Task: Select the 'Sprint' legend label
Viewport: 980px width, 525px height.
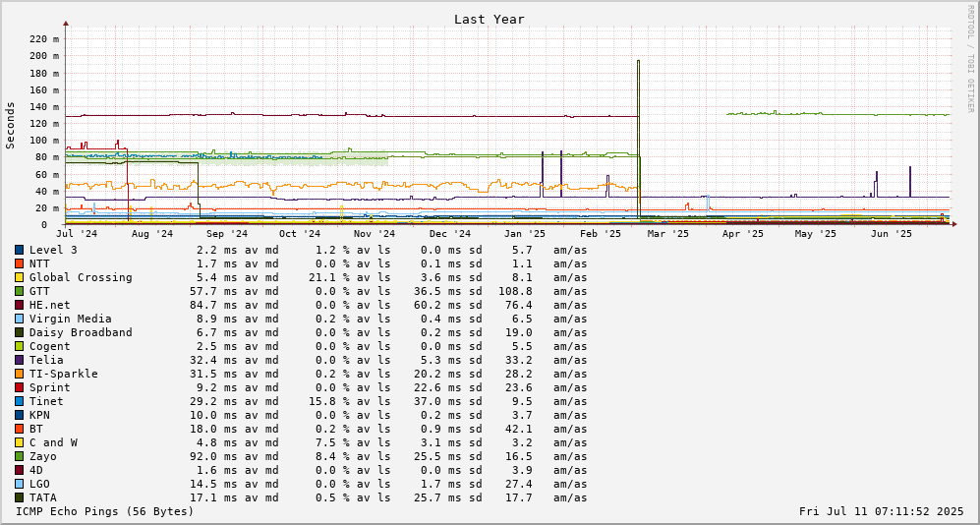Action: tap(50, 387)
